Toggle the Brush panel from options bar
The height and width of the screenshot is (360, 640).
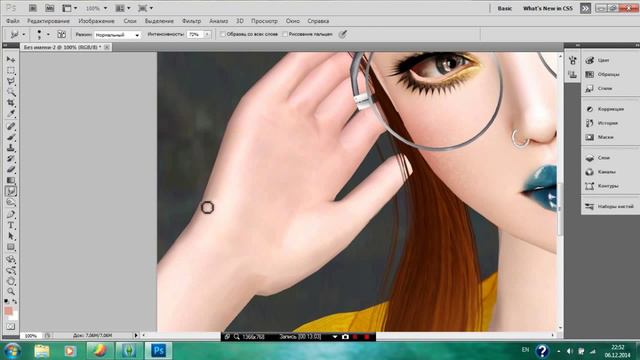[61, 34]
